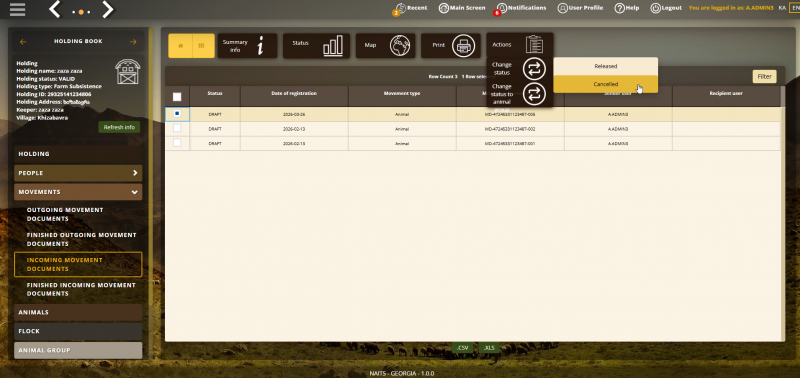Open the Filter panel
This screenshot has width=800, height=378.
click(x=764, y=77)
